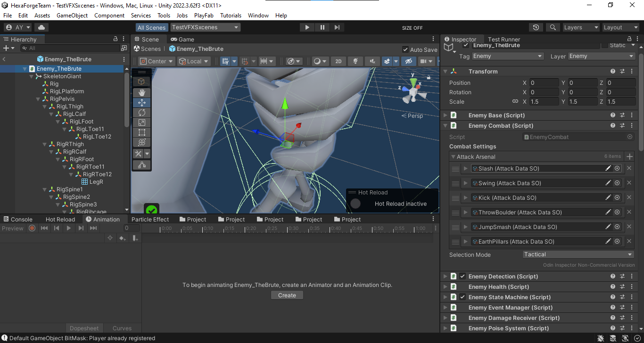Click the Play button in main toolbar
The height and width of the screenshot is (343, 644).
tap(307, 27)
